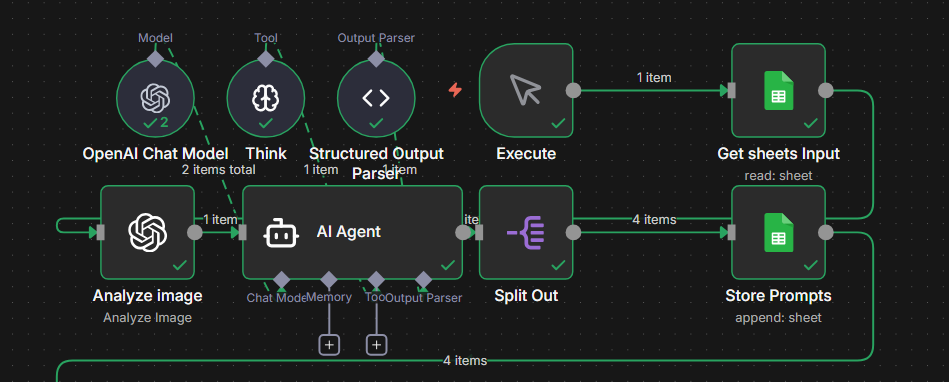Click the 'Execute' node label
Screen dimensions: 949x382
coord(526,154)
